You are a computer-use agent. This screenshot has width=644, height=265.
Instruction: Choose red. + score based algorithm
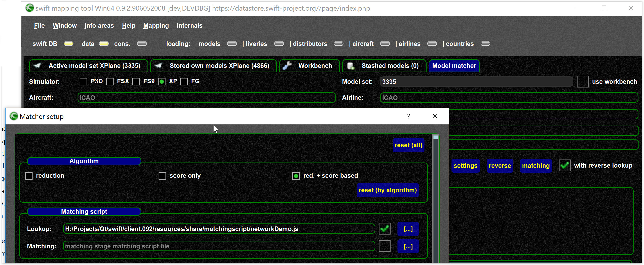click(x=296, y=176)
